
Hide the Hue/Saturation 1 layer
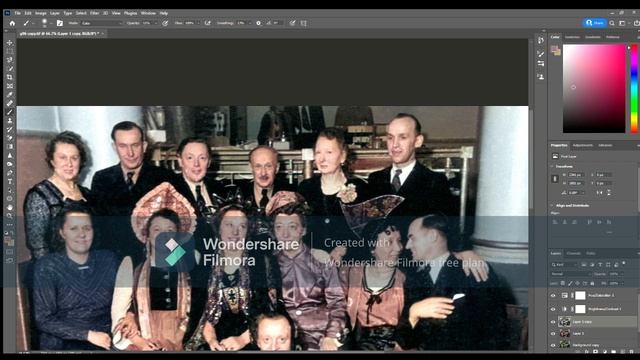553,296
